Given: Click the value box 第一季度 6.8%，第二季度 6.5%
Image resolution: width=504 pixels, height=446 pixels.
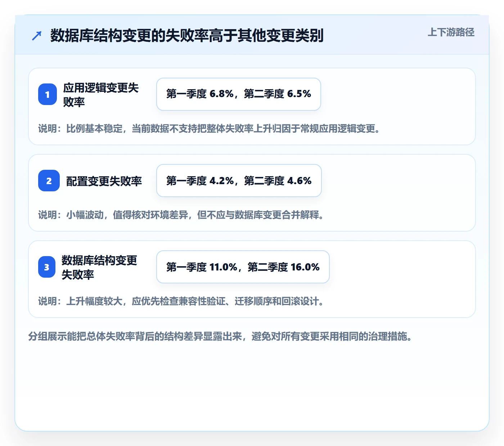Looking at the screenshot, I should [x=239, y=94].
